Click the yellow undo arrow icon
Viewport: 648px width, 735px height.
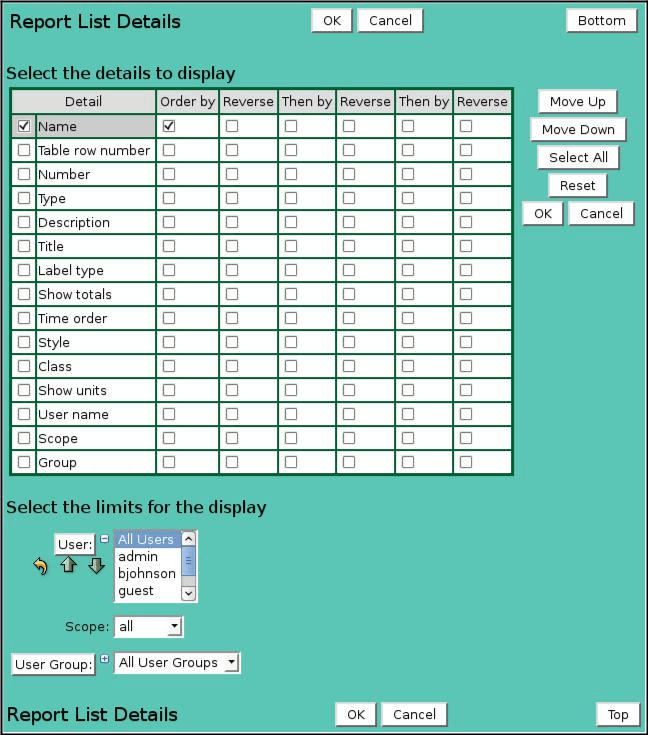[x=41, y=566]
